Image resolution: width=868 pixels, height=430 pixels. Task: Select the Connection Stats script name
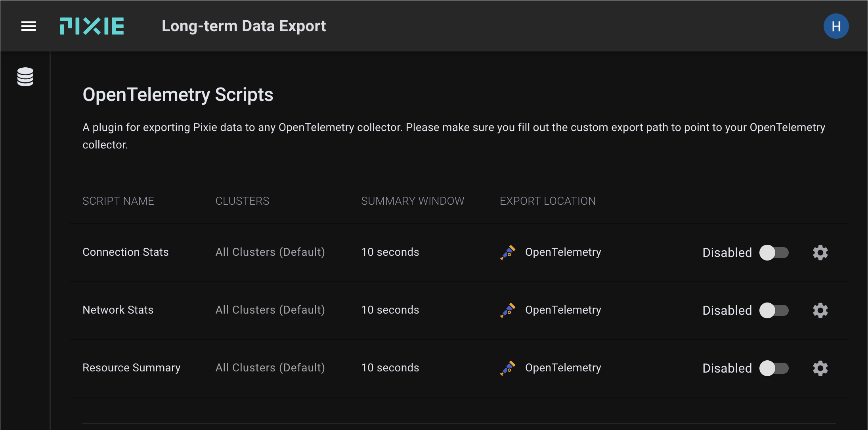(x=125, y=252)
